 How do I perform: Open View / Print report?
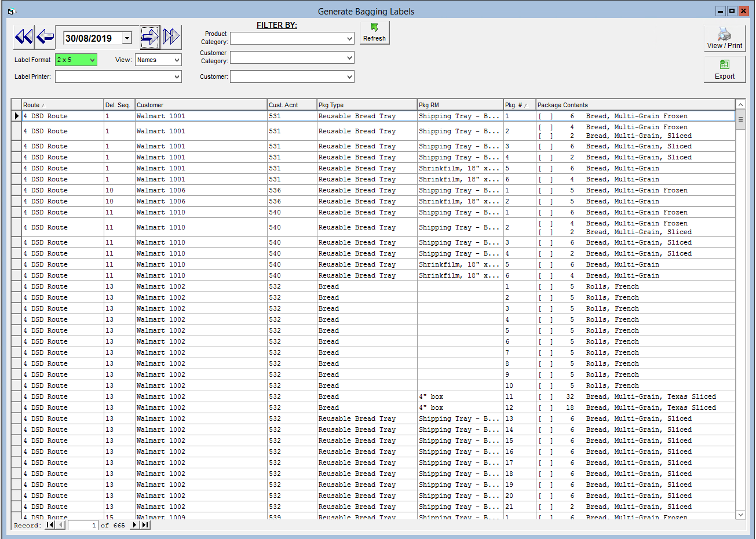point(724,39)
